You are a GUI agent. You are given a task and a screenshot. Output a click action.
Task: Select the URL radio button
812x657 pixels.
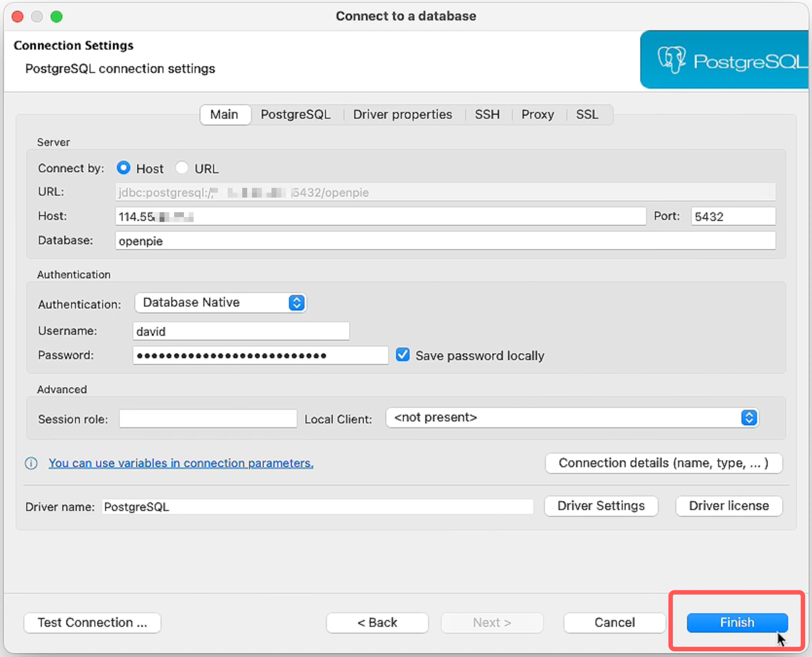pyautogui.click(x=182, y=168)
